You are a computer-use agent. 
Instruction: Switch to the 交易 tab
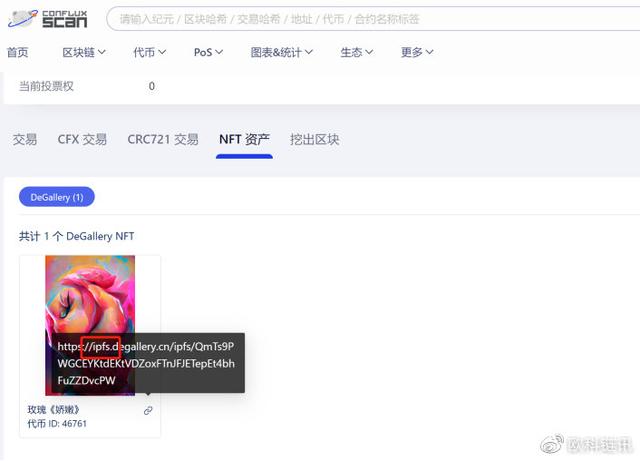24,140
